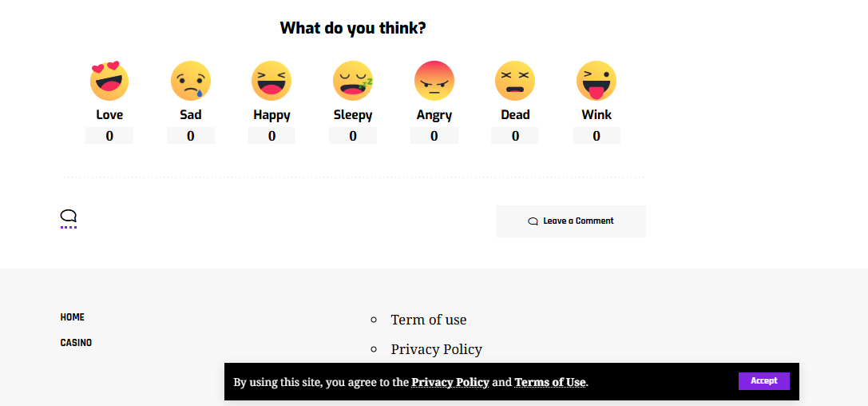868x406 pixels.
Task: React with the Sad crying emoji
Action: click(x=191, y=81)
